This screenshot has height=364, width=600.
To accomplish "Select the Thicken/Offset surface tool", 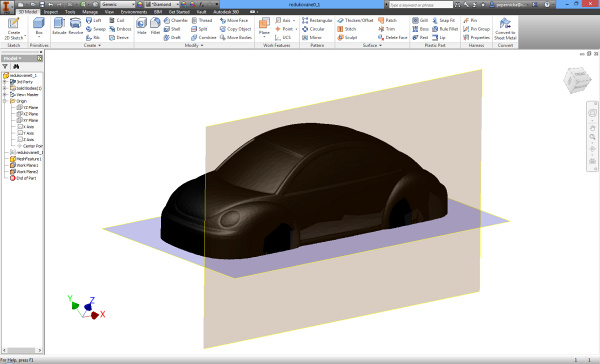I will click(355, 20).
